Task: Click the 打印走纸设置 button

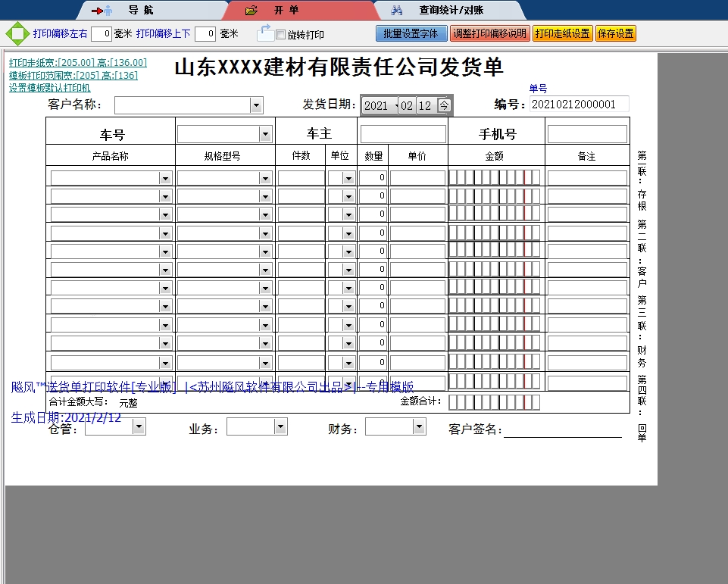Action: coord(563,33)
